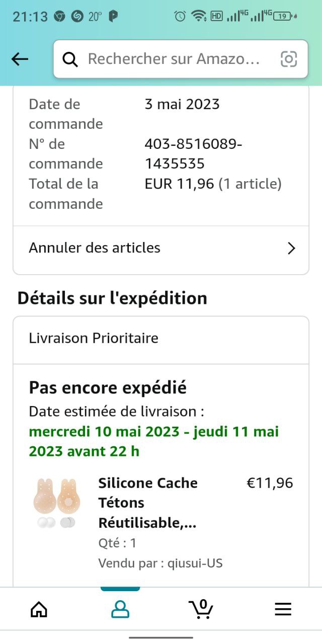Focus the Rechercher sur Amazon search field
The image size is (322, 644).
(x=174, y=59)
